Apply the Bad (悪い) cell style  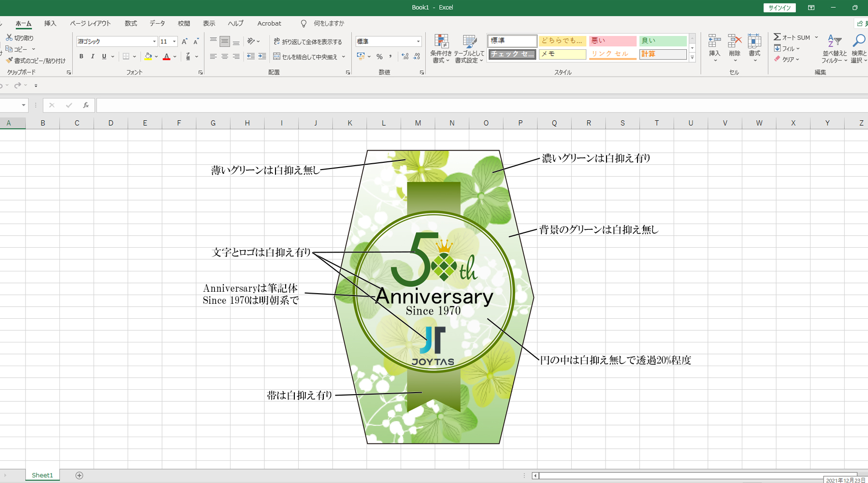coord(613,41)
